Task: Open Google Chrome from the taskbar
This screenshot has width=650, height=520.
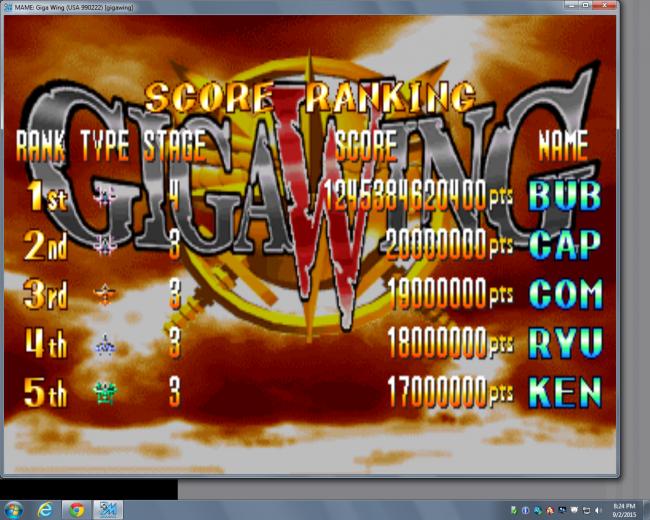Action: click(x=76, y=510)
